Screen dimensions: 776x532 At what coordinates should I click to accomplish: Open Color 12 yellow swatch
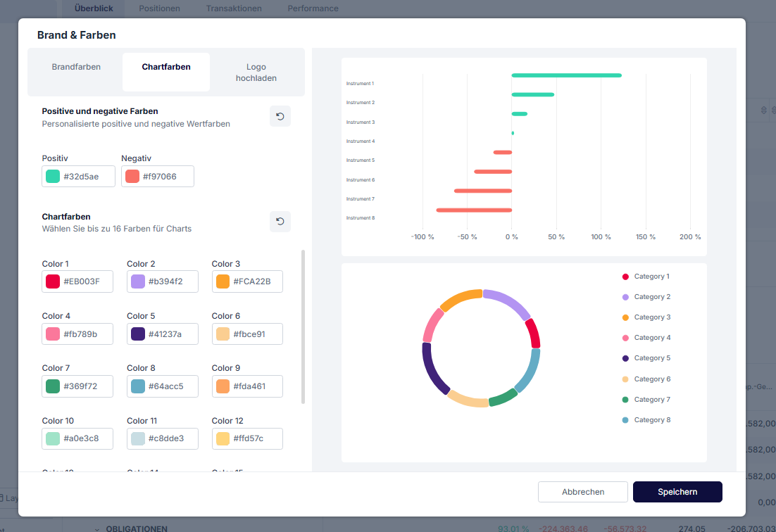click(x=223, y=438)
